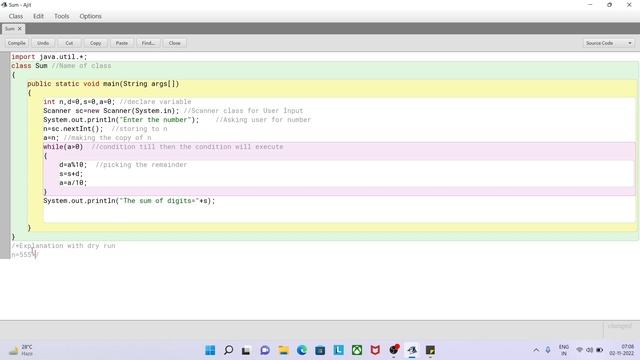640x360 pixels.
Task: Open the Class menu
Action: (16, 16)
